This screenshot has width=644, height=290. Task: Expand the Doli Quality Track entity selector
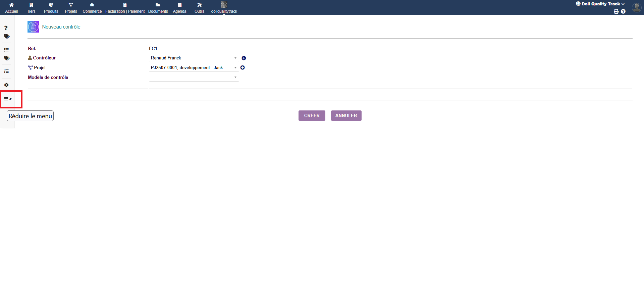point(600,4)
